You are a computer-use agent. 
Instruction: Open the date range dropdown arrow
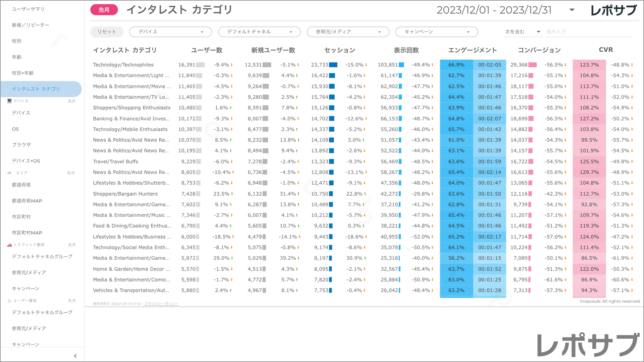click(x=572, y=10)
